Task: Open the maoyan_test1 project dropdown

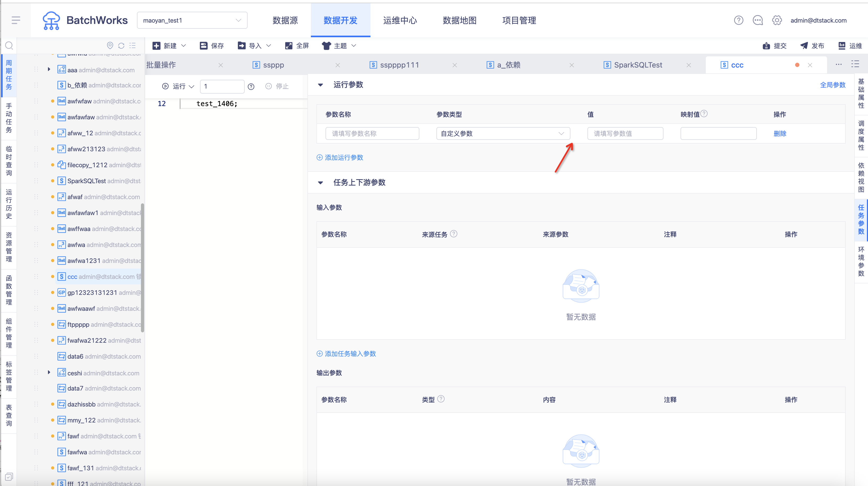Action: 192,20
